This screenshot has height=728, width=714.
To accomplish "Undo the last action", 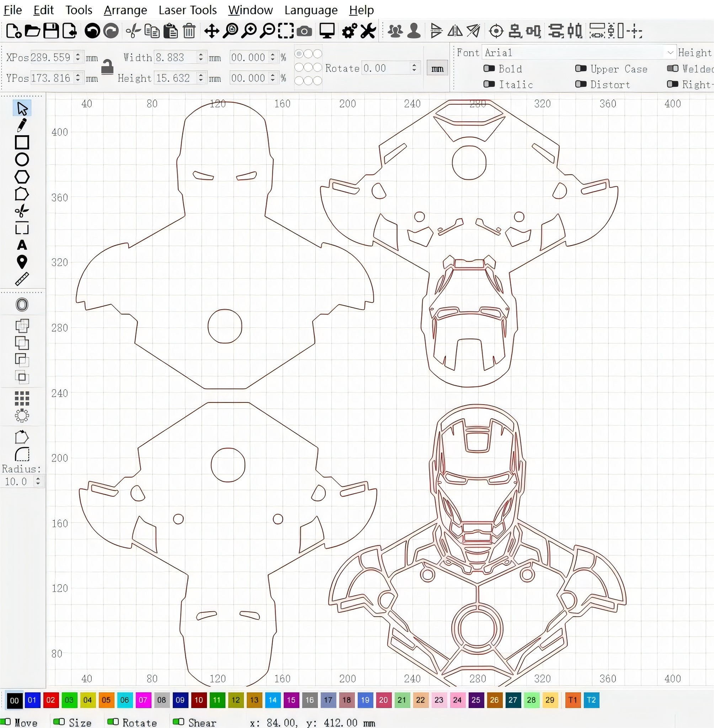I will [x=92, y=31].
